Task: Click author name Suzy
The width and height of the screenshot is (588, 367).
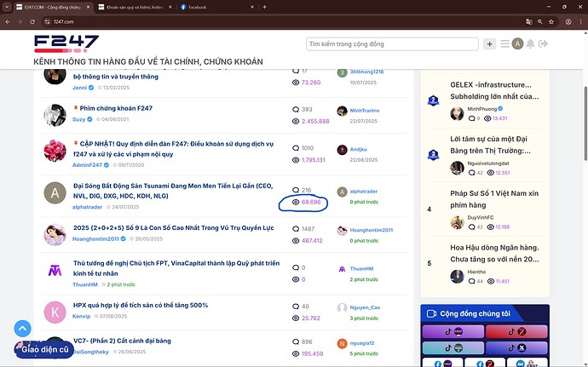Action: pyautogui.click(x=78, y=119)
